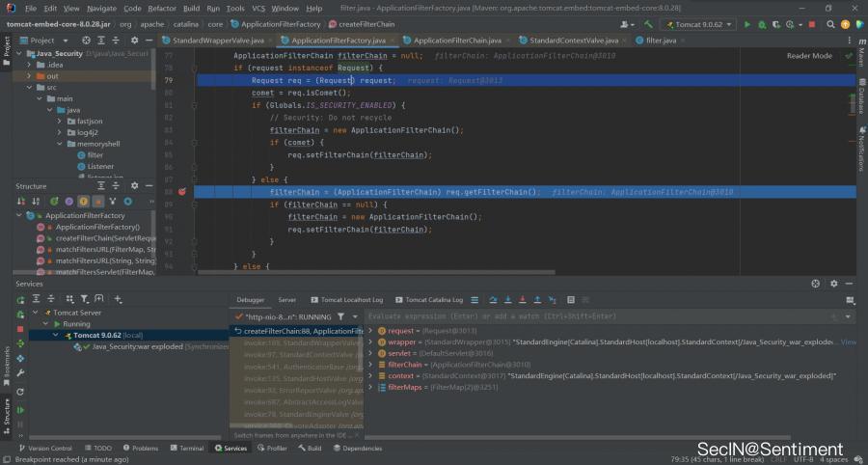The width and height of the screenshot is (868, 465).
Task: Switch to StandardContextValve.java tab
Action: click(x=574, y=41)
